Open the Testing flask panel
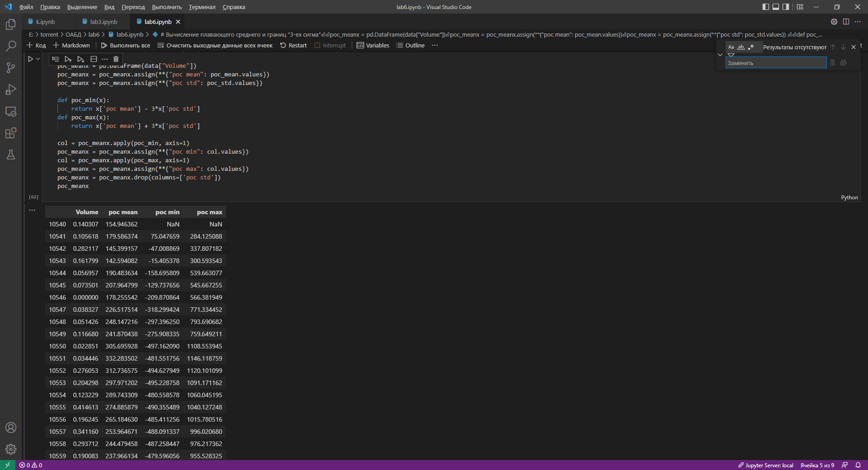 click(x=11, y=155)
